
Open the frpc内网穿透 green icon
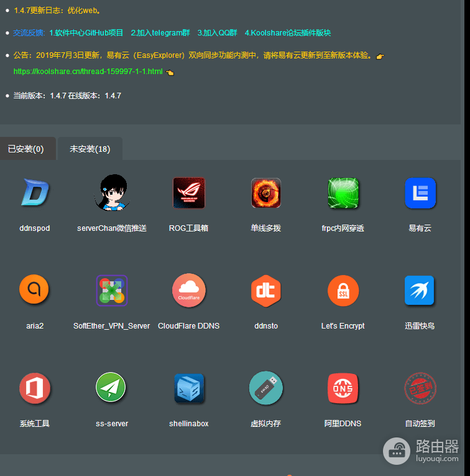point(343,193)
